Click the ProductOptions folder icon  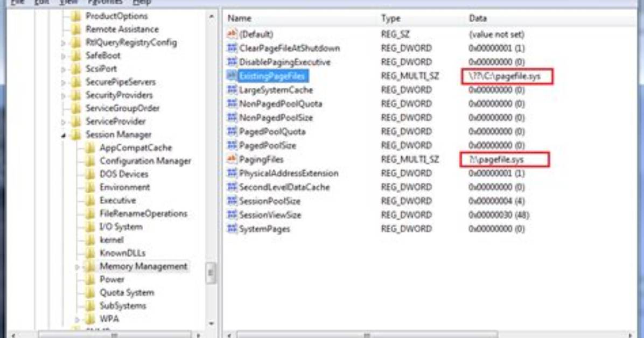(76, 16)
